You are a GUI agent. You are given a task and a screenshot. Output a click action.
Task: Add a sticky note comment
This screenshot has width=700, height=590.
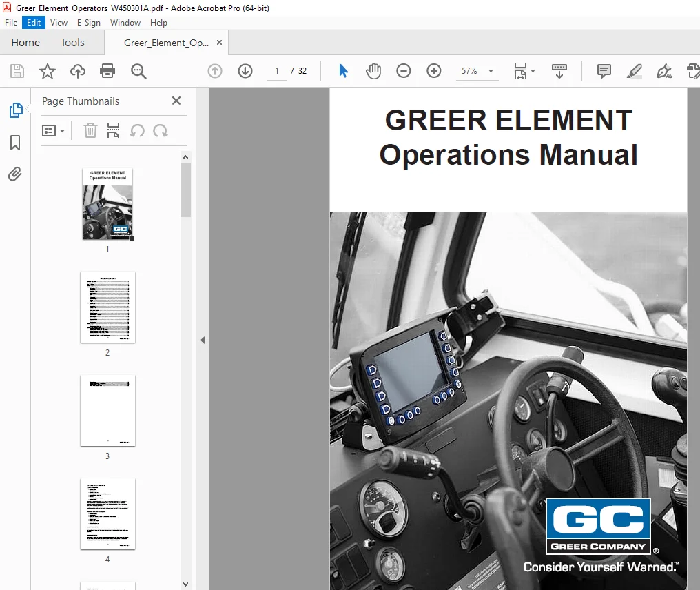604,70
